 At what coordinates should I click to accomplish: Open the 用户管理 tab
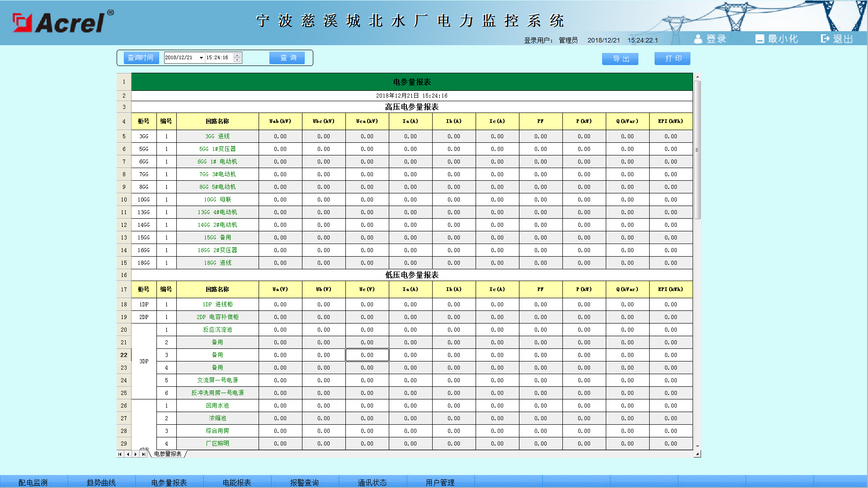440,482
